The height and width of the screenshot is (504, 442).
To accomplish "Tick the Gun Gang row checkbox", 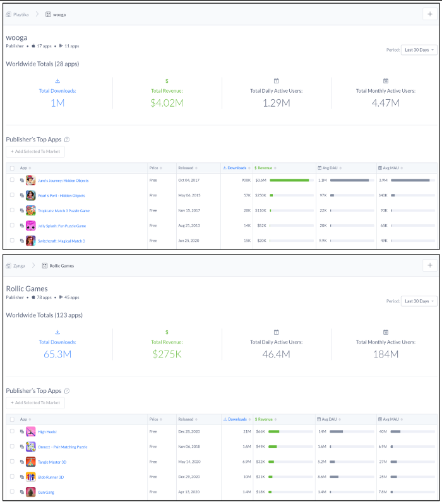I will (x=12, y=492).
